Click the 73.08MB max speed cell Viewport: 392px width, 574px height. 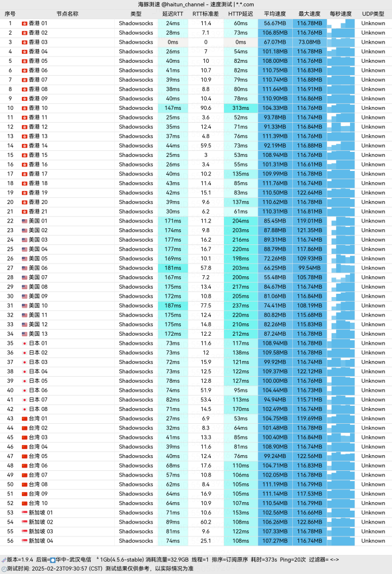[x=309, y=42]
